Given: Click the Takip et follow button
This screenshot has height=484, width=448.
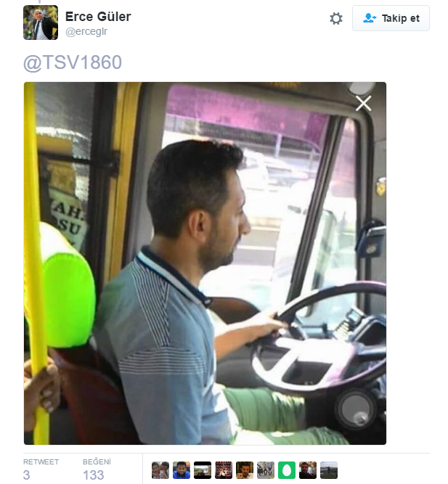Looking at the screenshot, I should (391, 18).
